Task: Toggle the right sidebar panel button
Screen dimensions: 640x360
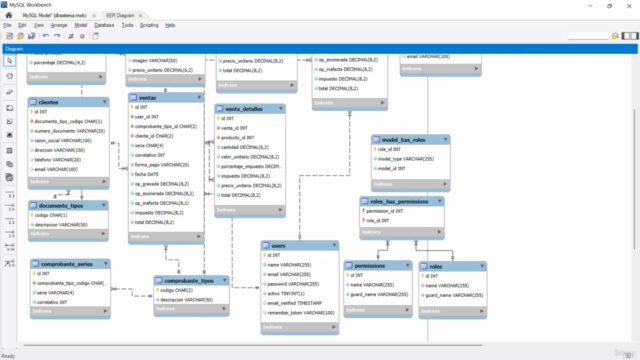Action: [634, 36]
